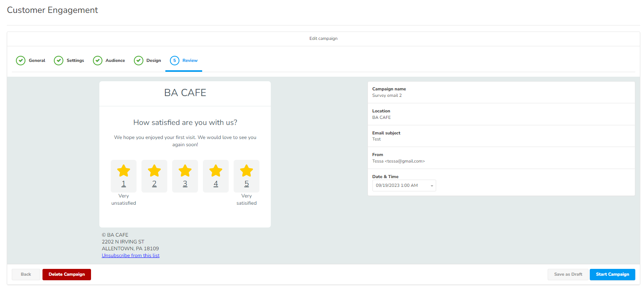Click the Unsubscribe from this list link
Screen dimensions: 644x289
click(130, 256)
